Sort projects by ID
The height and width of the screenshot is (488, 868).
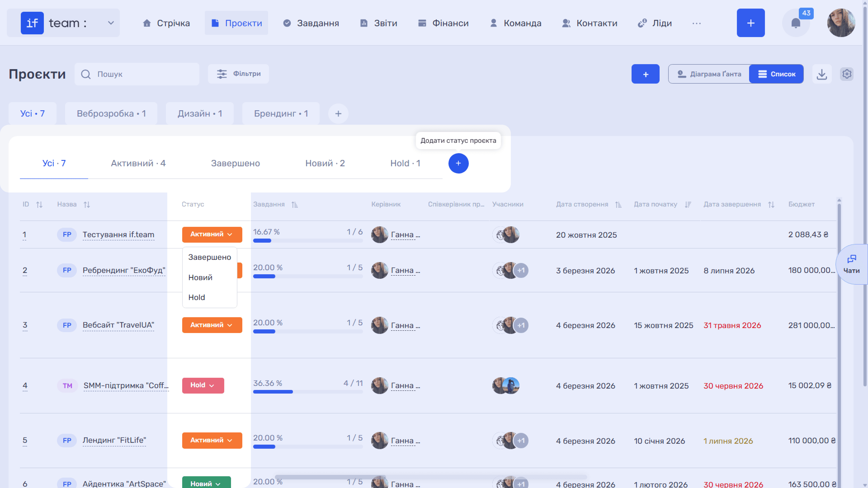(39, 204)
